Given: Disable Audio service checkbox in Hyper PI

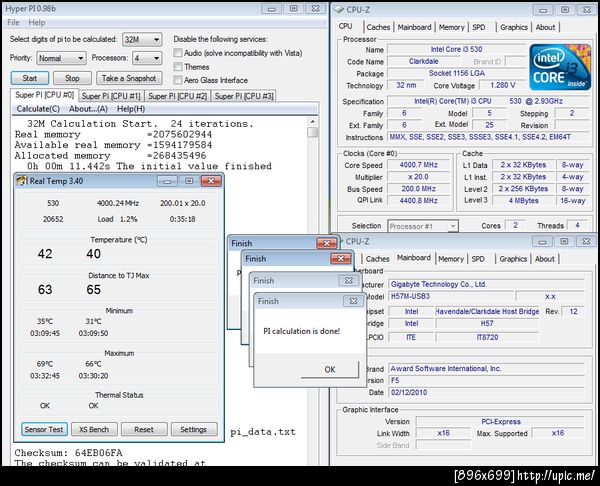Looking at the screenshot, I should [178, 53].
